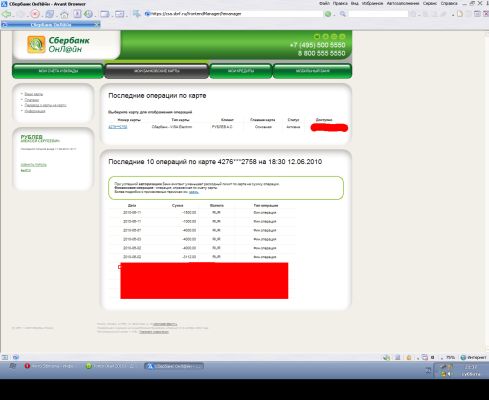Select the Сбербанк ОнЛ@йн browser tab
Viewport: 489px width, 400px height.
[50, 25]
